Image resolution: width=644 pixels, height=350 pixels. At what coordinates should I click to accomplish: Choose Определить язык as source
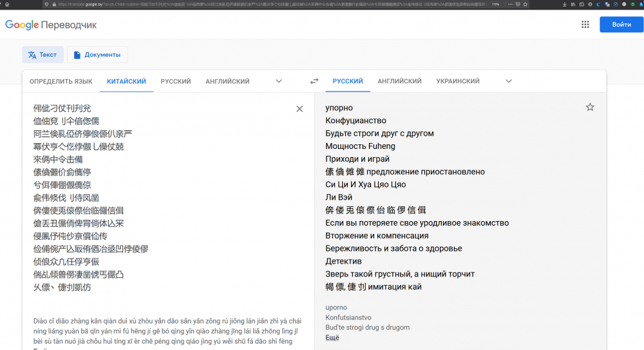61,81
